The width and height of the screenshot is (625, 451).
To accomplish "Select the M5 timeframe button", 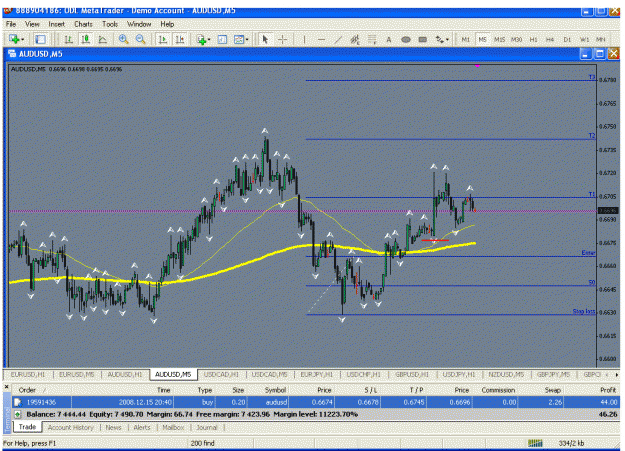I will click(x=482, y=39).
